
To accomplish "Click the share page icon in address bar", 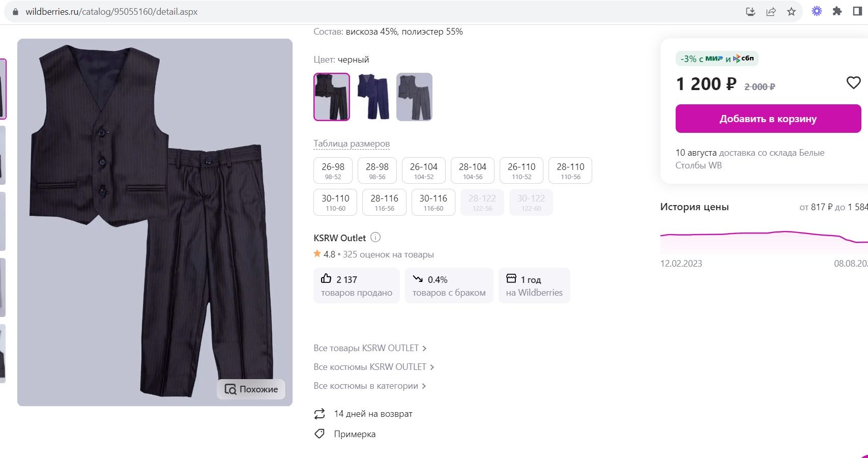I will (x=771, y=12).
